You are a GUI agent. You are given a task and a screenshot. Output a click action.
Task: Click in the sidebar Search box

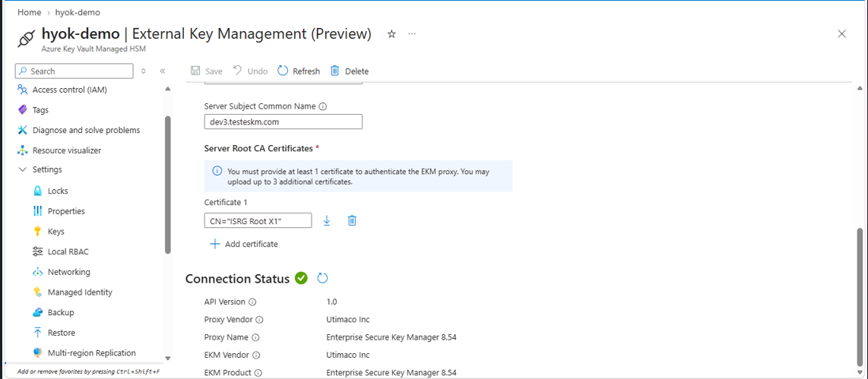(74, 71)
